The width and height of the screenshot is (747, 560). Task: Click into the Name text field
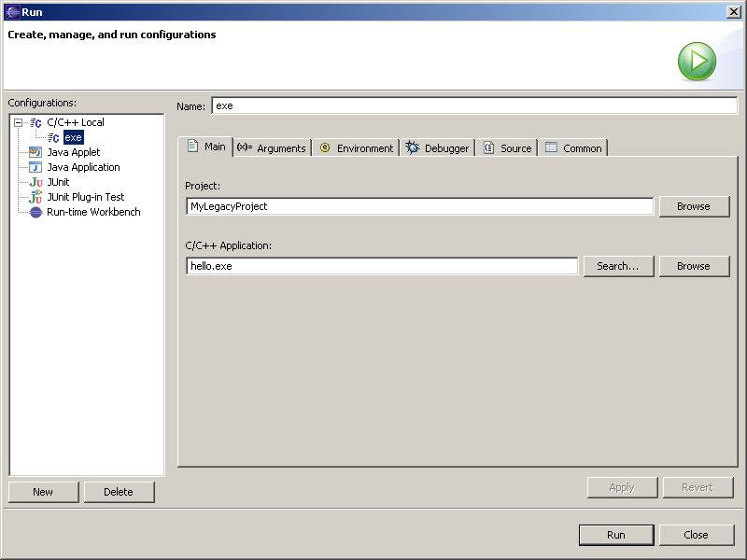click(474, 105)
